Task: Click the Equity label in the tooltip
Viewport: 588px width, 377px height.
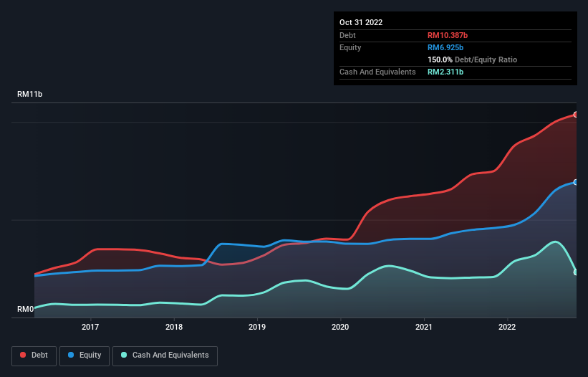Action: (x=350, y=47)
